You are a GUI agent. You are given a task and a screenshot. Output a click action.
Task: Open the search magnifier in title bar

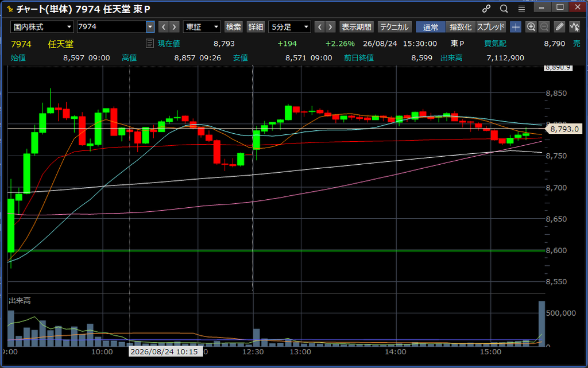(504, 9)
